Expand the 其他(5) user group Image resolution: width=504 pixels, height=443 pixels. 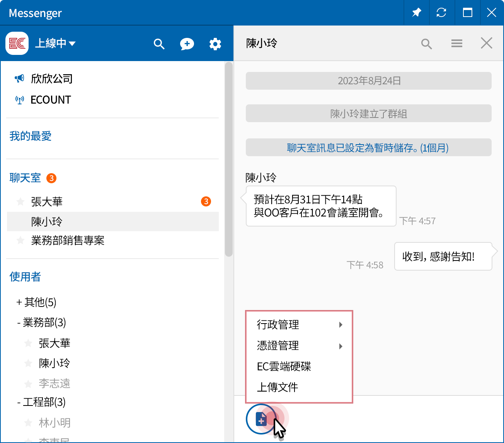click(37, 302)
